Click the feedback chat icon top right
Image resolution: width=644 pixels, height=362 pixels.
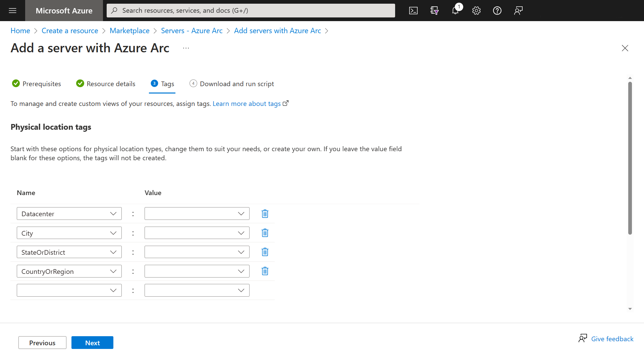coord(518,10)
